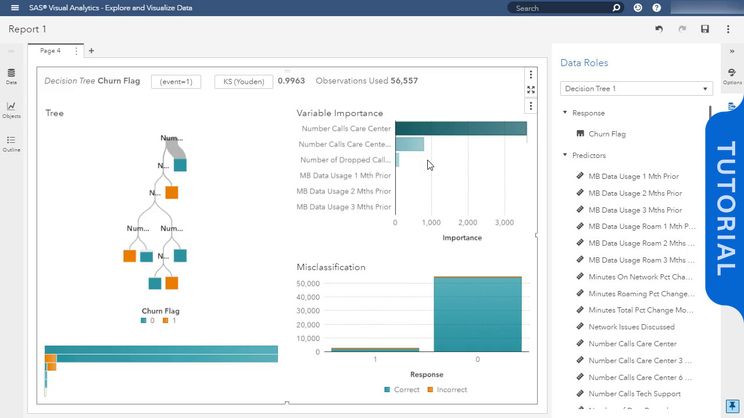The width and height of the screenshot is (744, 418).
Task: Open the Outline pane
Action: tap(11, 144)
